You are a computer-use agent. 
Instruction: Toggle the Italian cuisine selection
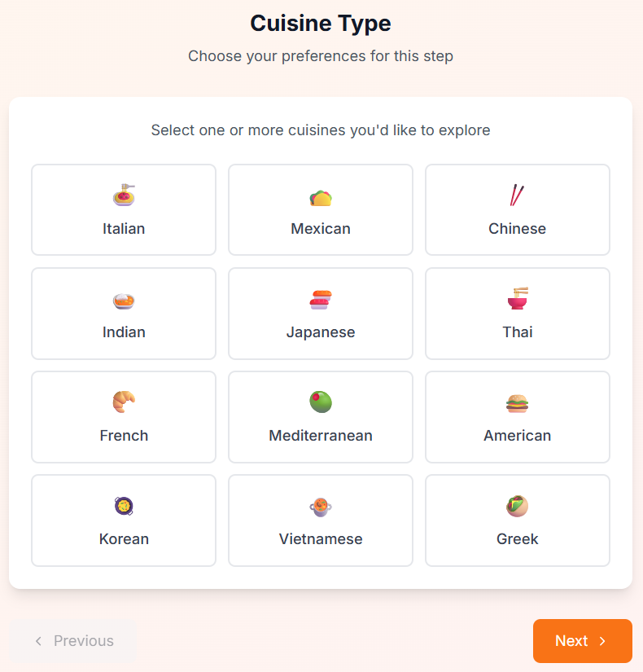[x=124, y=209]
